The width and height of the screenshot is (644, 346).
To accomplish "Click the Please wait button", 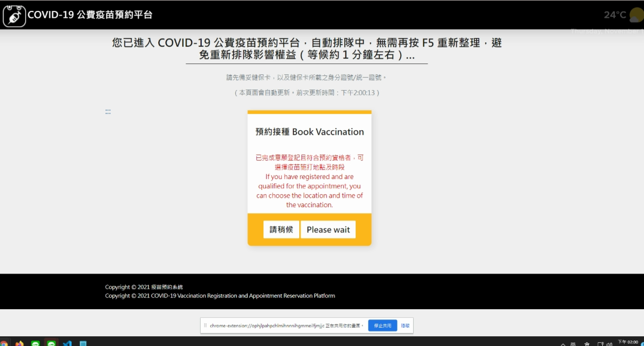I will [328, 229].
